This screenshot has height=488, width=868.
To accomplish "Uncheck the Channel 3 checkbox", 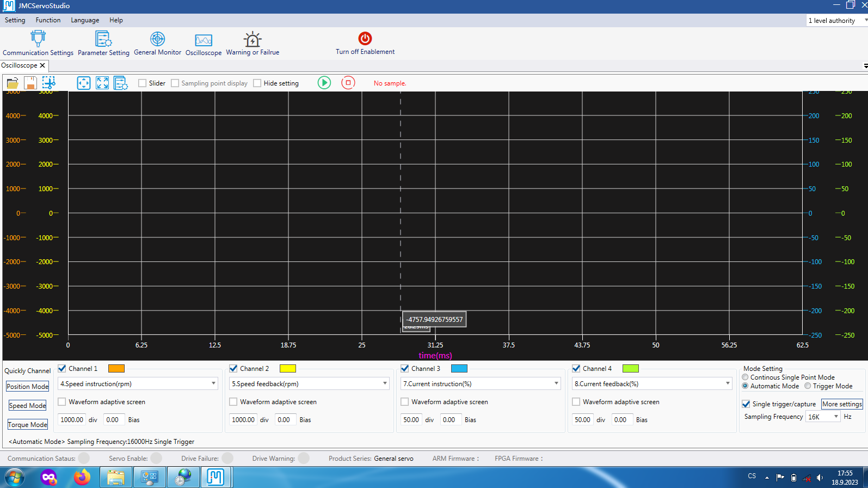I will [405, 369].
